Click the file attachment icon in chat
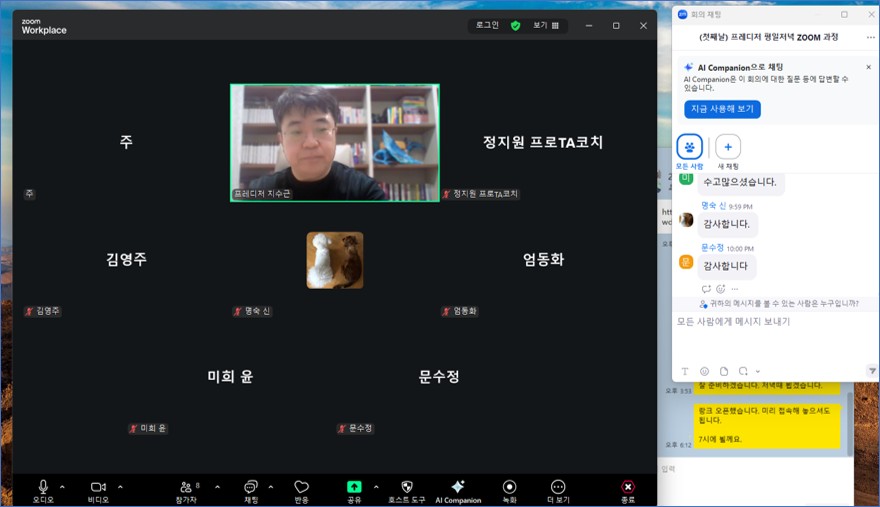The width and height of the screenshot is (880, 507). coord(724,371)
